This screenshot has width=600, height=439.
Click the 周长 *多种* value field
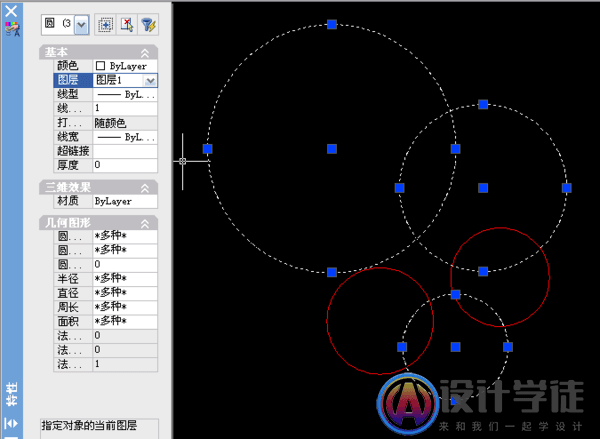(125, 307)
